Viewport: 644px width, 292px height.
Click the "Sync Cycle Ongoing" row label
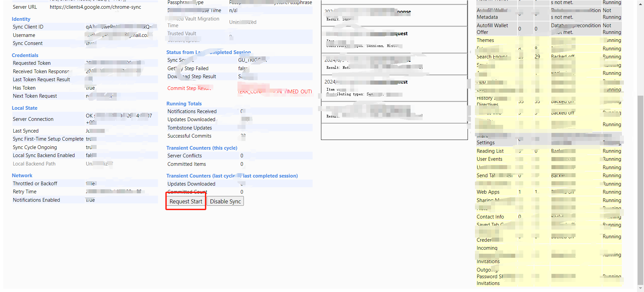pyautogui.click(x=35, y=147)
